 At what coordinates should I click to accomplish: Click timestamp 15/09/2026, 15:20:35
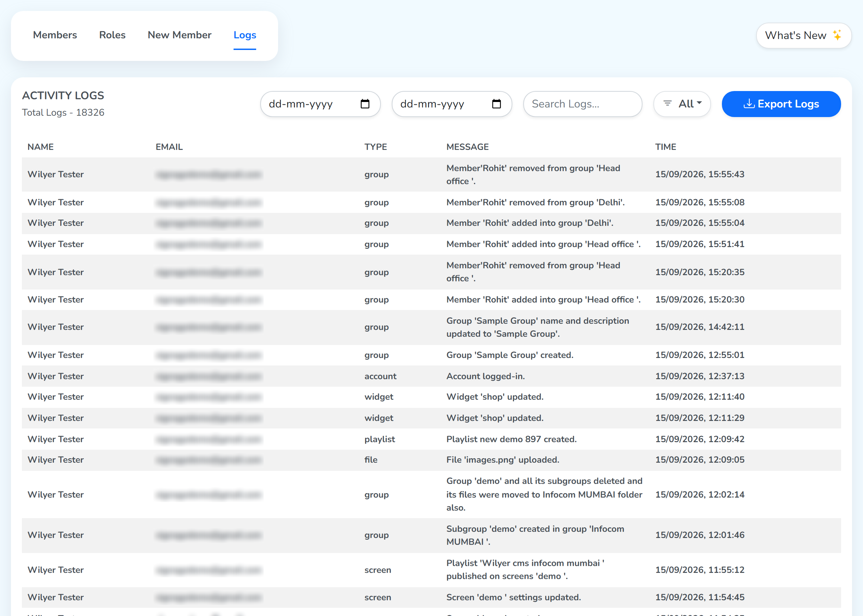tap(700, 272)
